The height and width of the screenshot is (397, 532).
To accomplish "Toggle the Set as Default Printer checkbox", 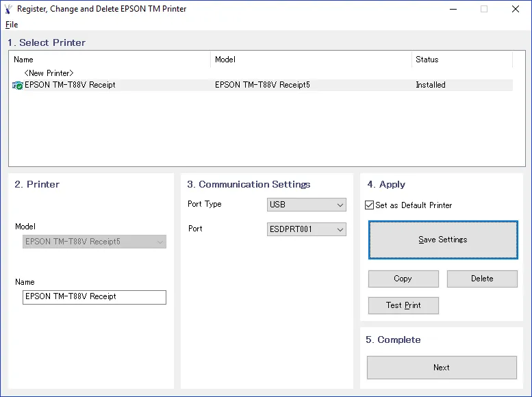I will pyautogui.click(x=369, y=205).
